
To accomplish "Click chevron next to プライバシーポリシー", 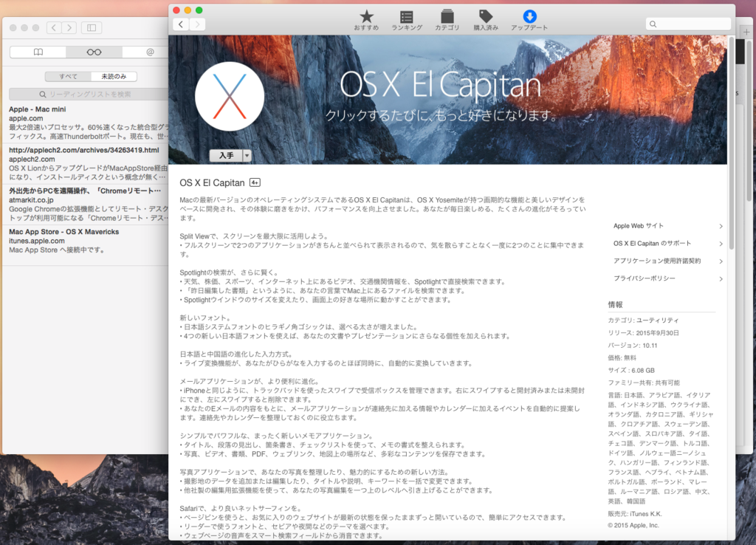I will tap(721, 278).
